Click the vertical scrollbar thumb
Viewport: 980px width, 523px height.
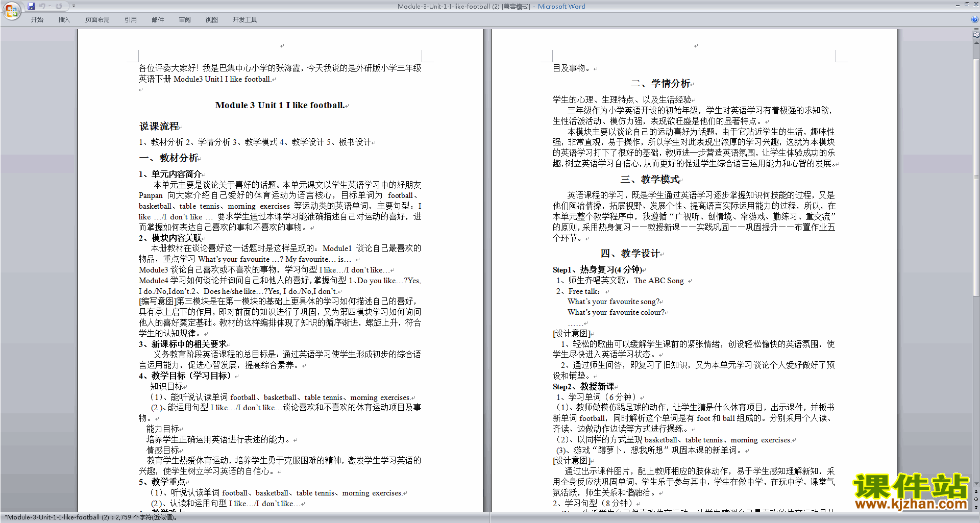click(976, 177)
